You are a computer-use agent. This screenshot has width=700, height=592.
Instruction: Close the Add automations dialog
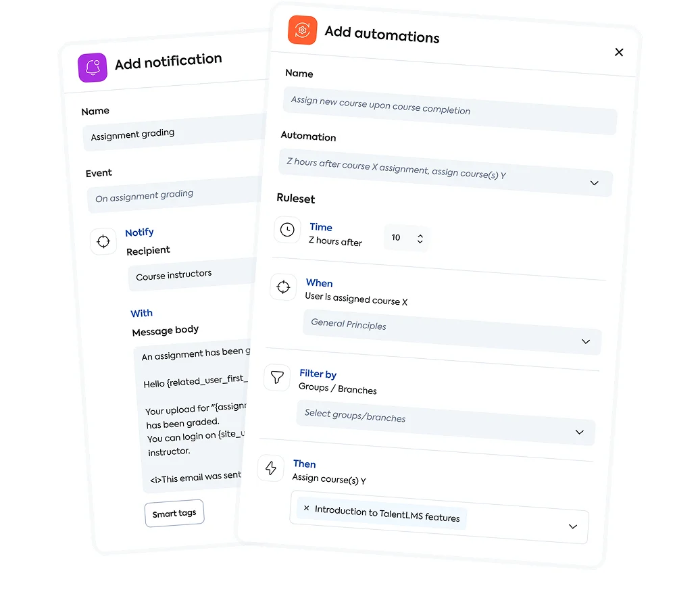[x=619, y=53]
